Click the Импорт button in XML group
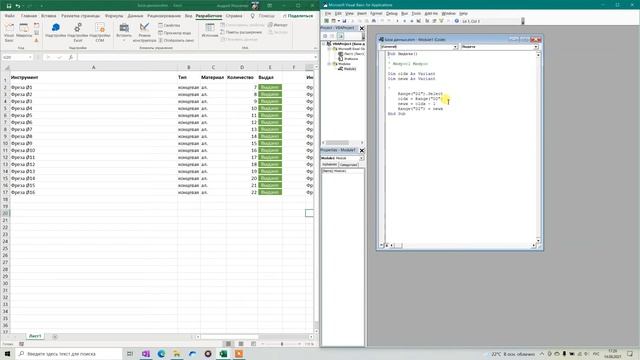Viewport: 640px width, 360px height. (278, 25)
